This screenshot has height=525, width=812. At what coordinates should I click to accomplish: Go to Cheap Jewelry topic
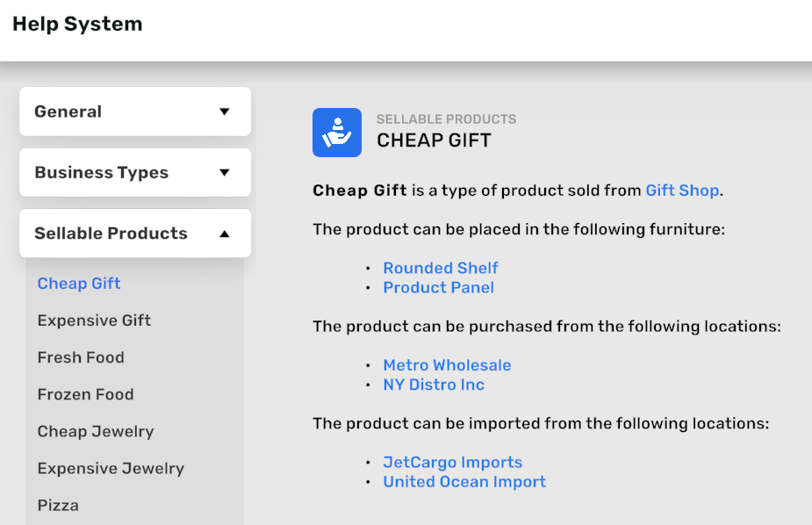96,431
